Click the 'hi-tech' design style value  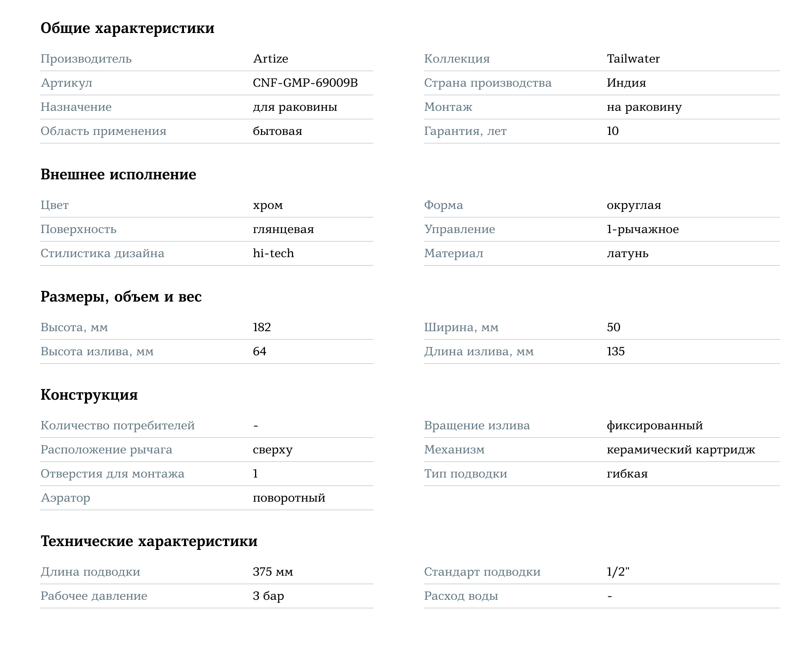(273, 253)
